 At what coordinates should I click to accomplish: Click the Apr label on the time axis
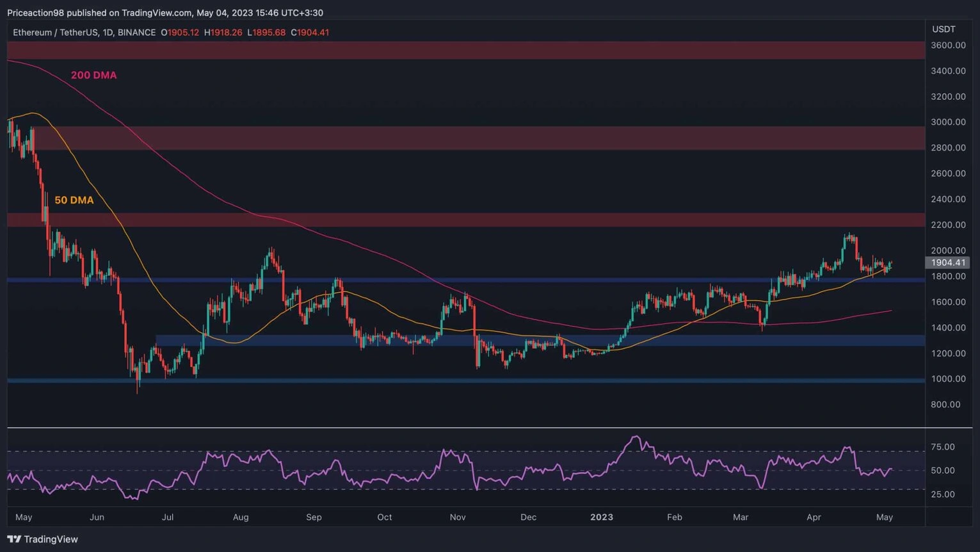coord(814,517)
